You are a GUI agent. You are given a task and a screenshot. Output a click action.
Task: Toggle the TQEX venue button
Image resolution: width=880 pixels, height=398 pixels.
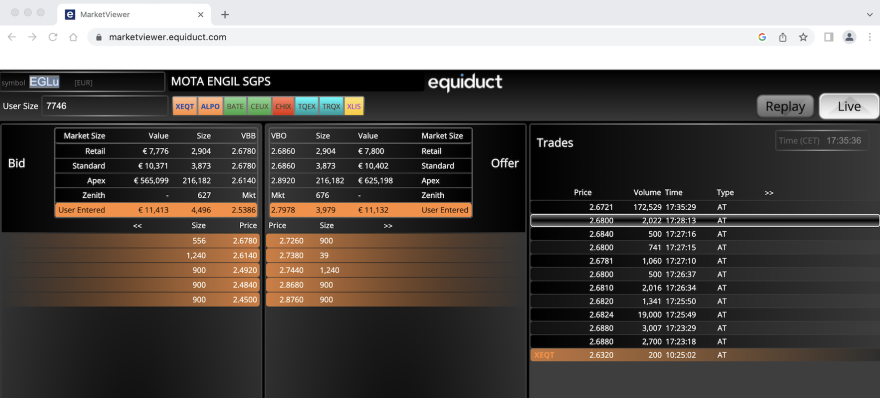pos(307,106)
